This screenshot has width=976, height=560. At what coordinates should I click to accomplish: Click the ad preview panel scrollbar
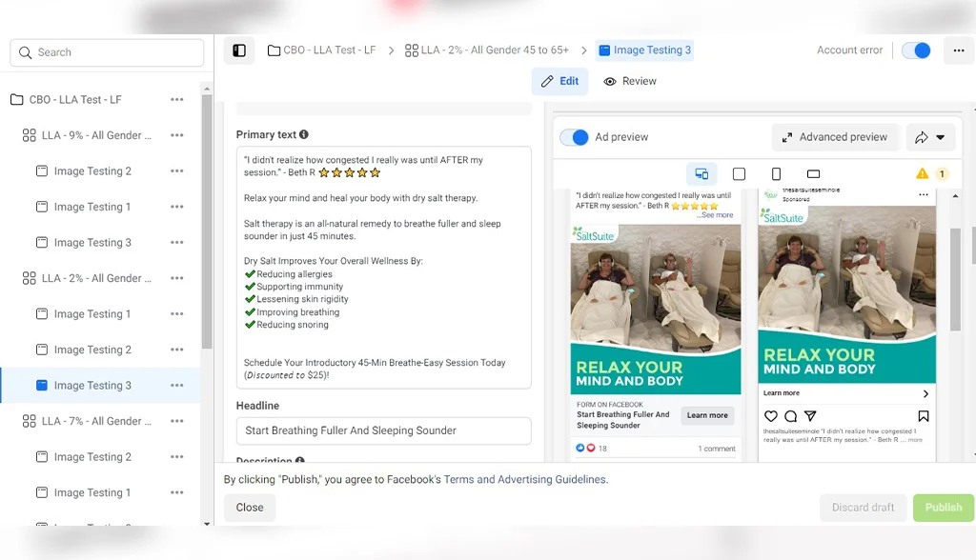955,280
